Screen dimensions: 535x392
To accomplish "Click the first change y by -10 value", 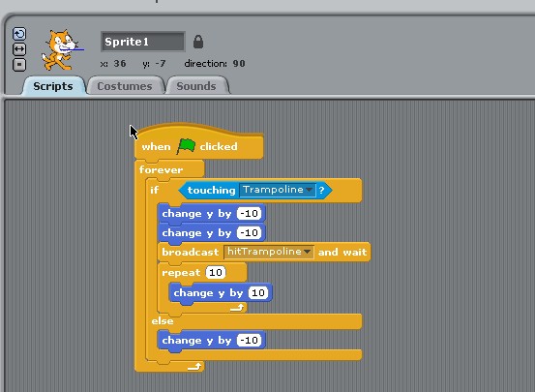I will pyautogui.click(x=249, y=213).
